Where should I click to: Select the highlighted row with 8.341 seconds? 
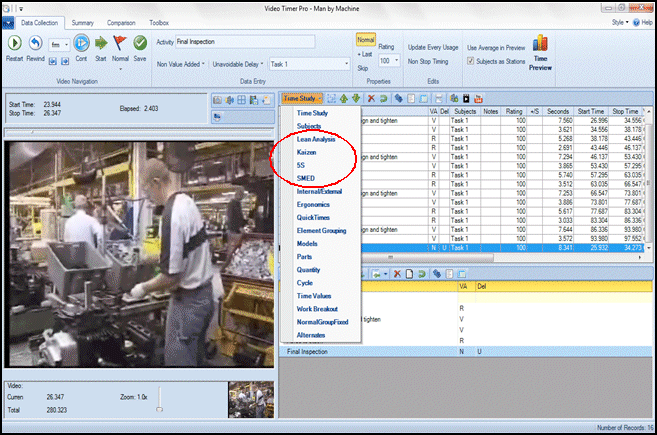[x=503, y=248]
